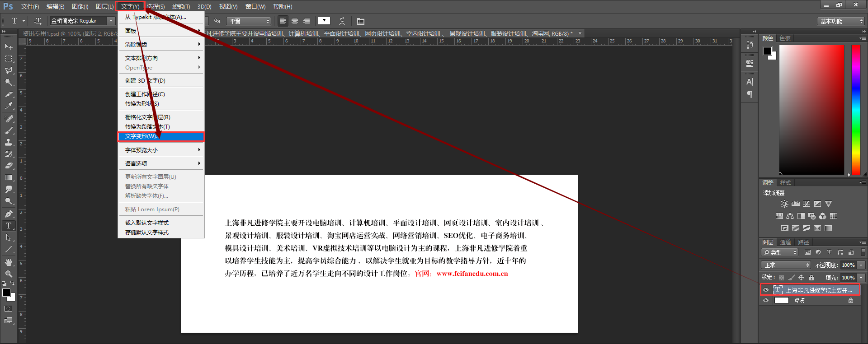Screen dimensions: 868x344
Task: Add a Brightness/Contrast adjustment
Action: tap(784, 204)
